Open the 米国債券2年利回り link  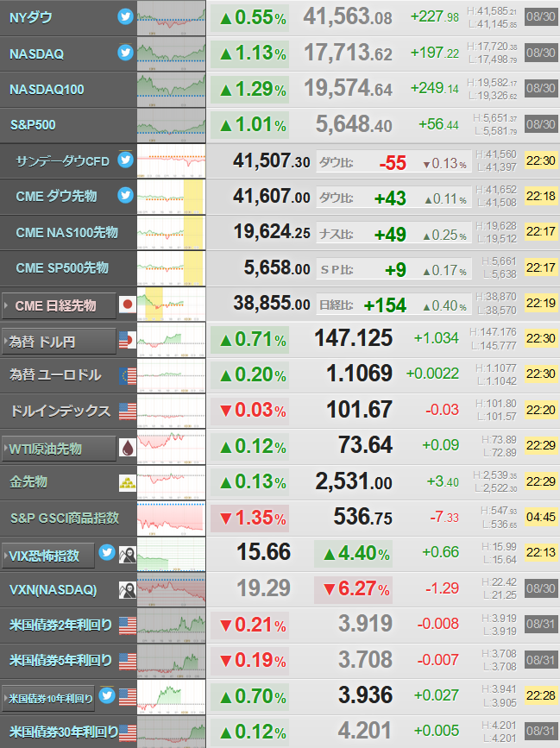pyautogui.click(x=60, y=625)
